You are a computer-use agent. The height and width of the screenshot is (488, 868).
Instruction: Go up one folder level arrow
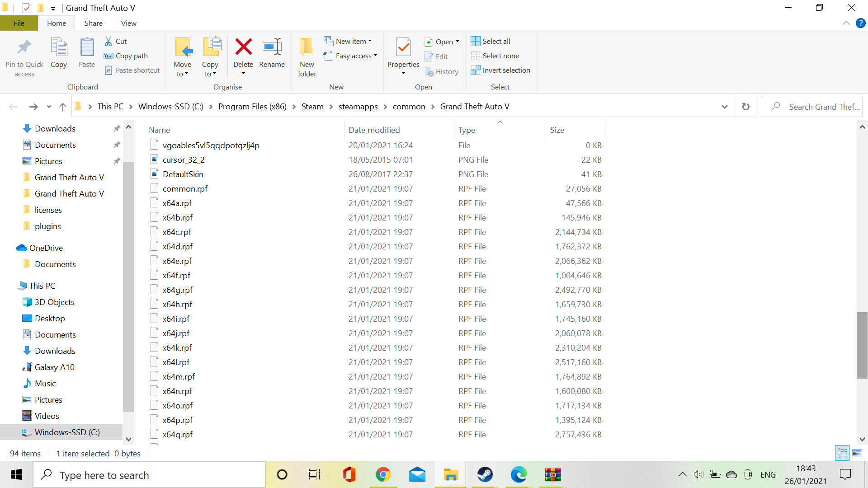[63, 107]
